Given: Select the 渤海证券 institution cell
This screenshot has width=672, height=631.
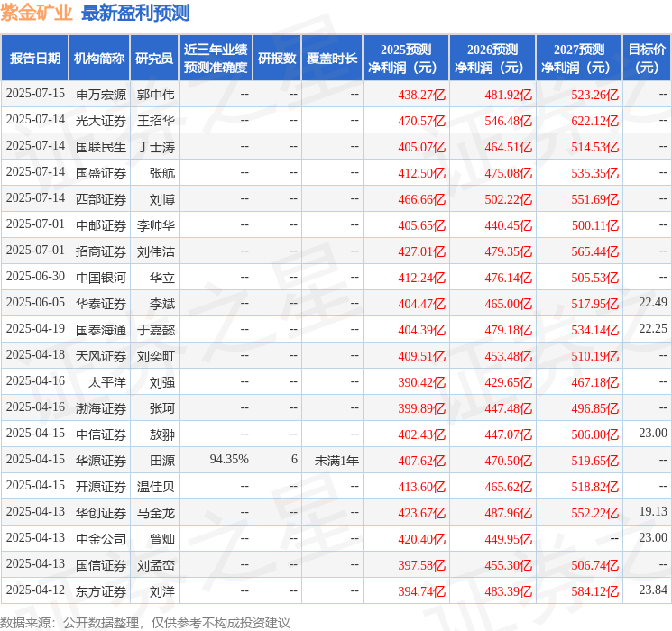Looking at the screenshot, I should pos(101,408).
